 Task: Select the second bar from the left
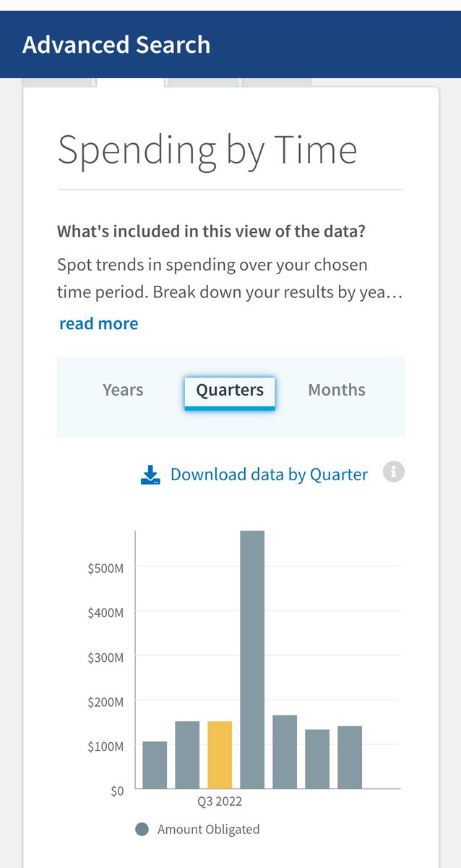187,754
